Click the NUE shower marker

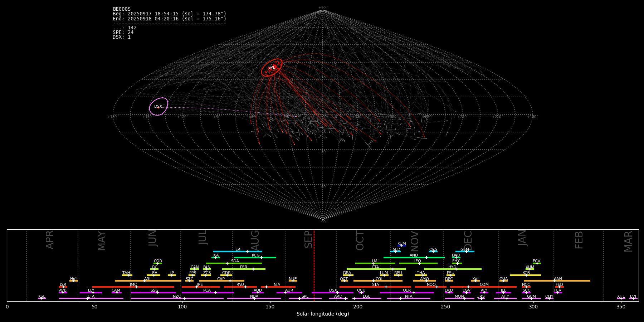click(293, 281)
